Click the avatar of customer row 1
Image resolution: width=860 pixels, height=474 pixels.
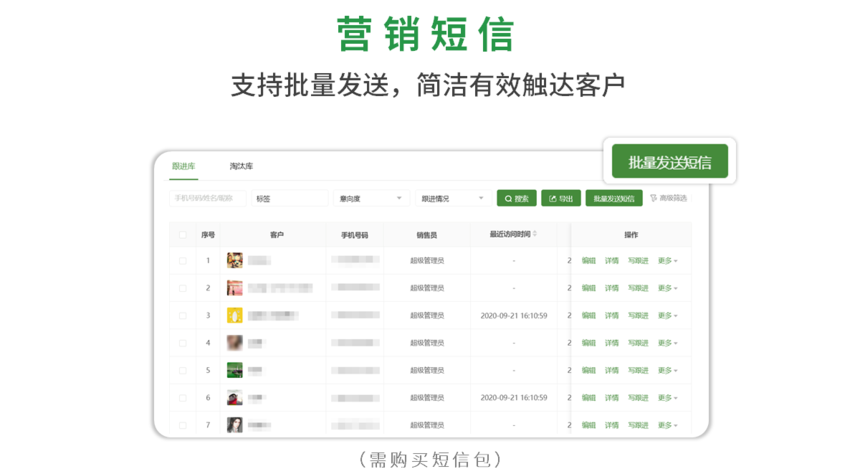click(x=234, y=261)
